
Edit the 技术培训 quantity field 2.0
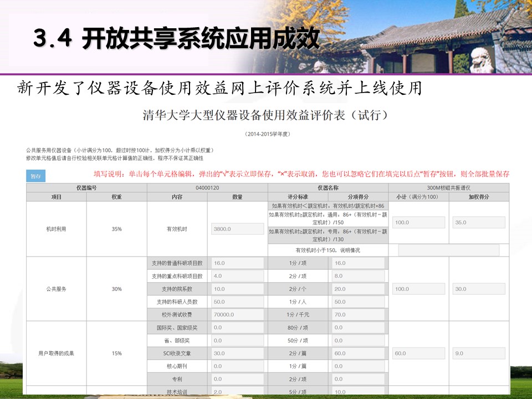pyautogui.click(x=238, y=391)
